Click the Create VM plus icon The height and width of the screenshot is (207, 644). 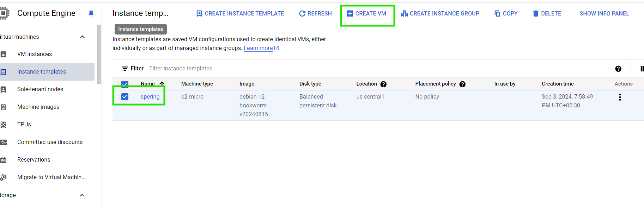[x=350, y=13]
